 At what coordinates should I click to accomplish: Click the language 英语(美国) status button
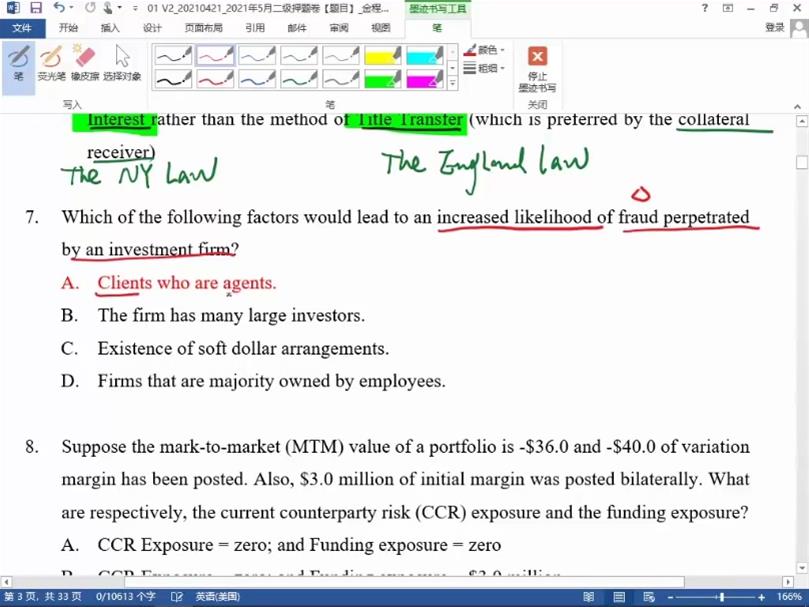click(x=217, y=596)
